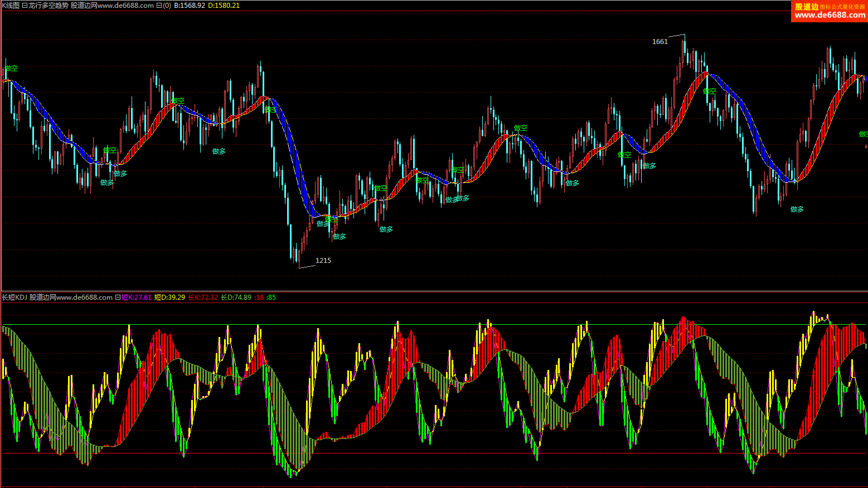
Task: Click the 1215 low price marker
Action: pyautogui.click(x=323, y=261)
